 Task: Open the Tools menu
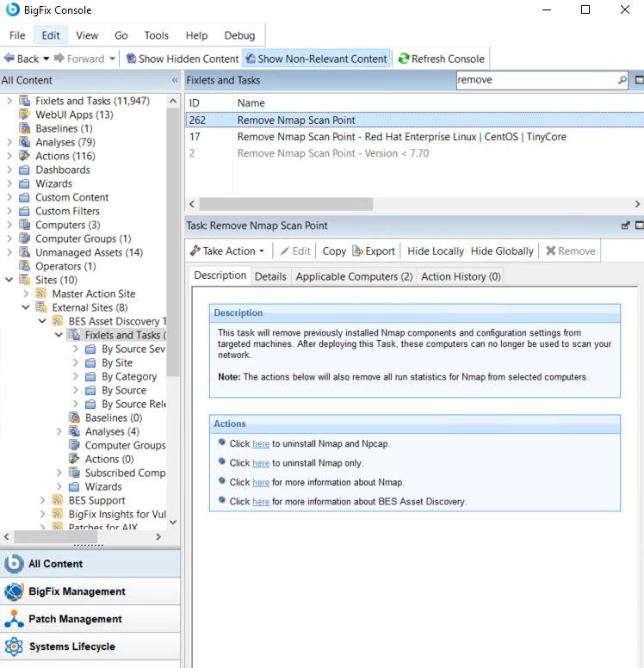pos(156,35)
